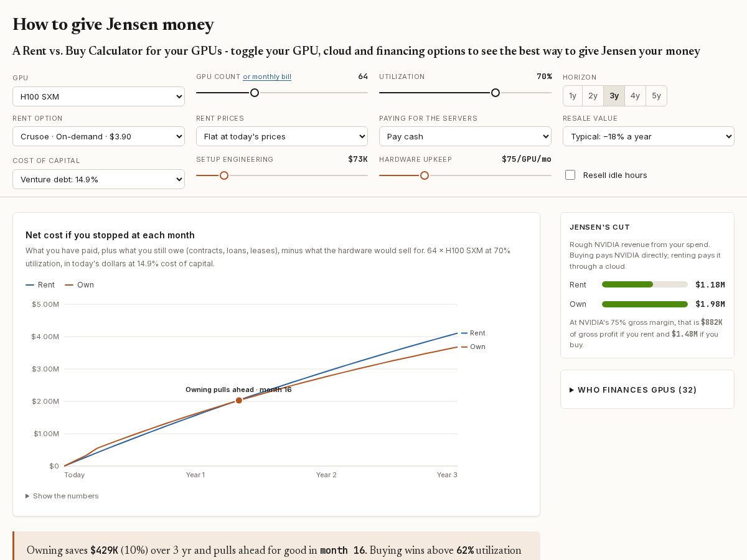Viewport: 747px width, 560px height.
Task: Select the 5y horizon
Action: (656, 96)
